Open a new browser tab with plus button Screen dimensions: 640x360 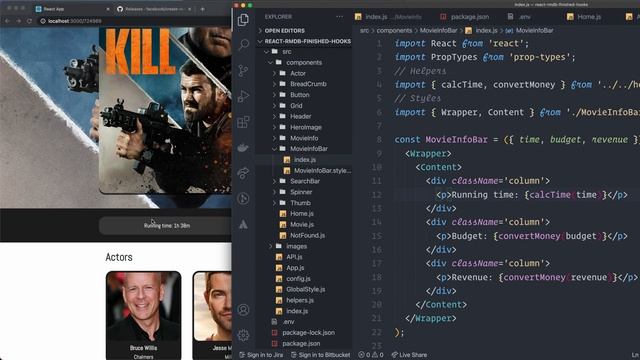click(x=202, y=9)
